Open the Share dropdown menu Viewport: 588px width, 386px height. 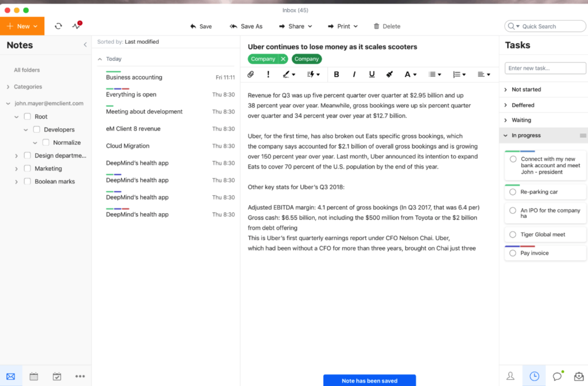coord(296,26)
